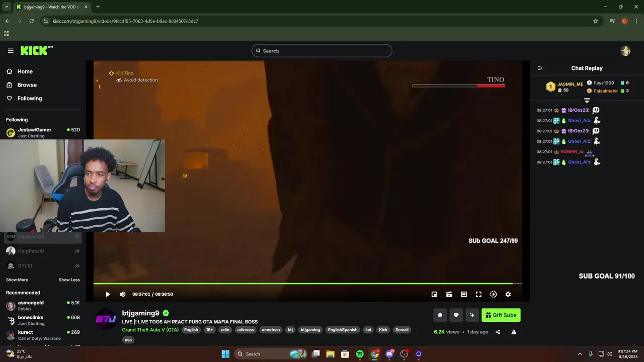
Task: Share the video via share icon
Action: [x=498, y=332]
